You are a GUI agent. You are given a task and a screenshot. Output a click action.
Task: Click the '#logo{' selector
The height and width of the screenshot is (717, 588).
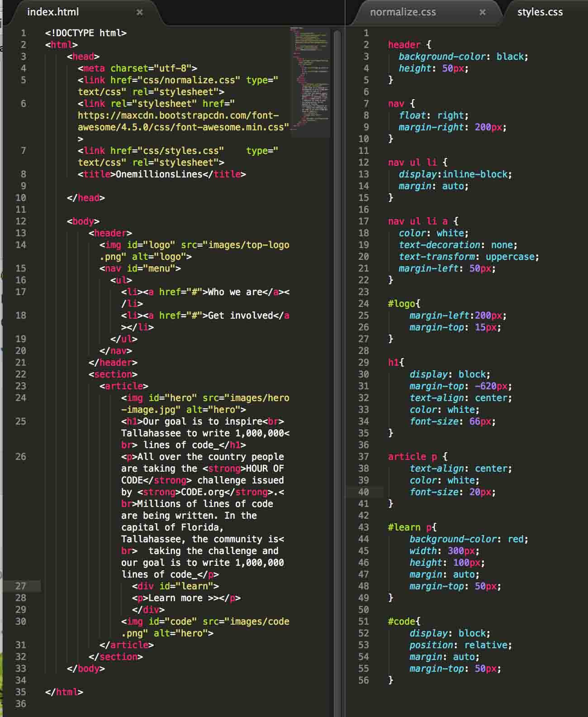point(404,304)
